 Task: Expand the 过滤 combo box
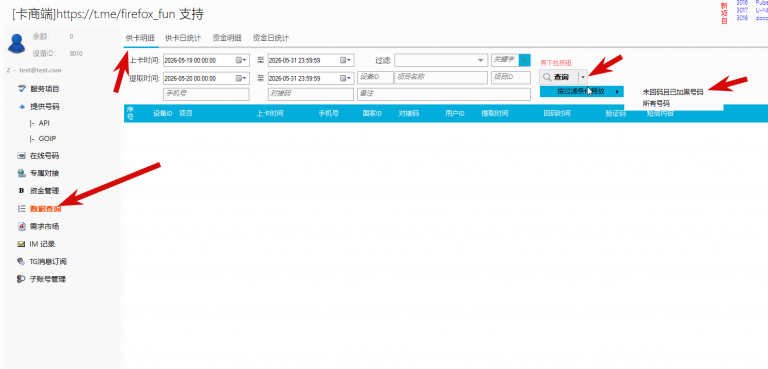pos(480,60)
